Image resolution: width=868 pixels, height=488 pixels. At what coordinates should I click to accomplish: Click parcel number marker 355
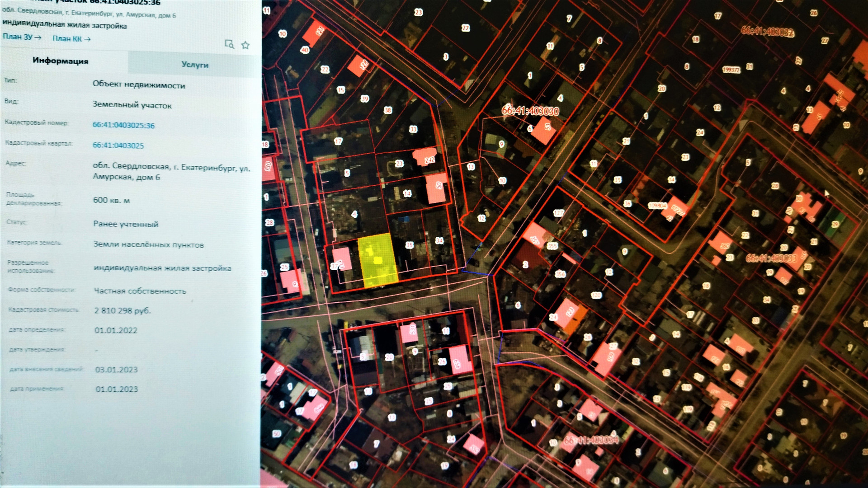point(552,246)
